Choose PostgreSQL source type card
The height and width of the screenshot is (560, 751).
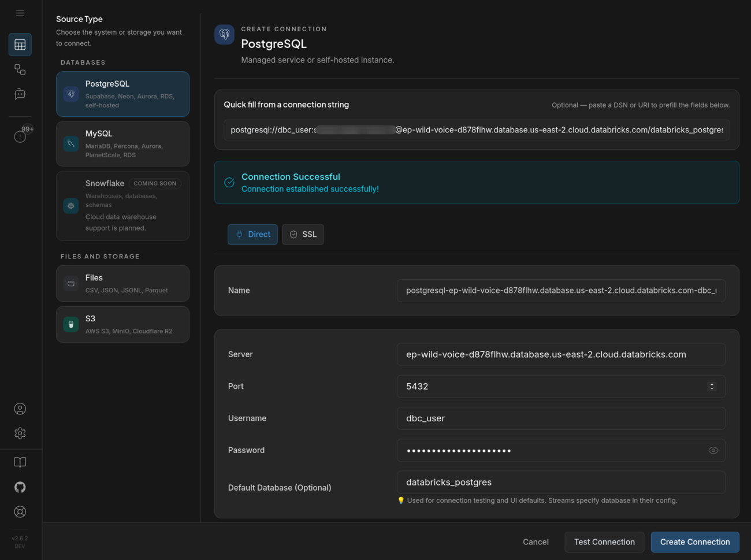[122, 94]
